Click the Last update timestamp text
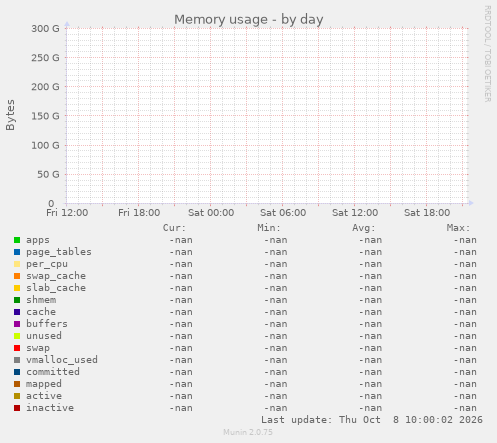Image resolution: width=497 pixels, height=443 pixels. pyautogui.click(x=372, y=420)
